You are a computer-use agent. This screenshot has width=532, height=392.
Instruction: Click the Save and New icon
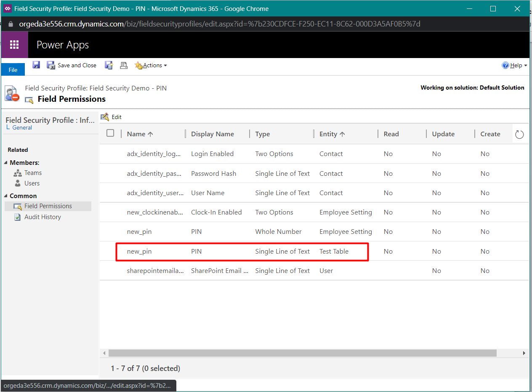click(109, 65)
